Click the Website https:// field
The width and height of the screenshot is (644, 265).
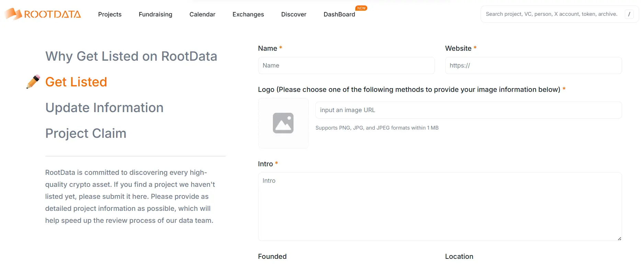[533, 65]
